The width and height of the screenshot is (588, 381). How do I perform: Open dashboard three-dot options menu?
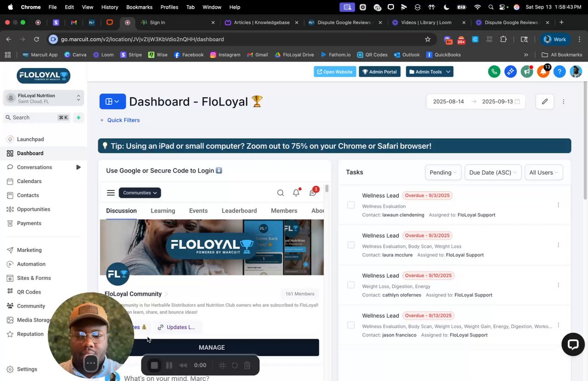pos(563,101)
